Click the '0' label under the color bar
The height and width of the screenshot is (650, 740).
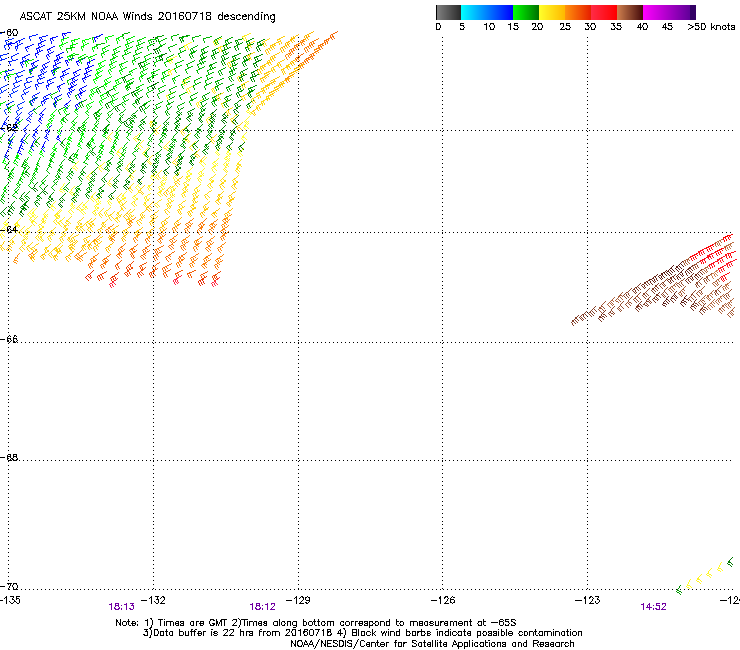(438, 27)
